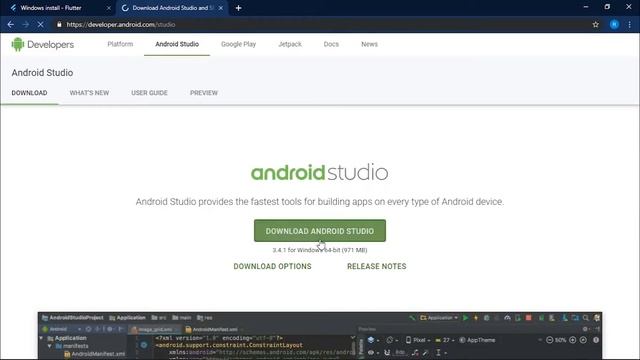Open the RELEASE NOTES link
Screen dimensions: 640x360
pyautogui.click(x=377, y=266)
